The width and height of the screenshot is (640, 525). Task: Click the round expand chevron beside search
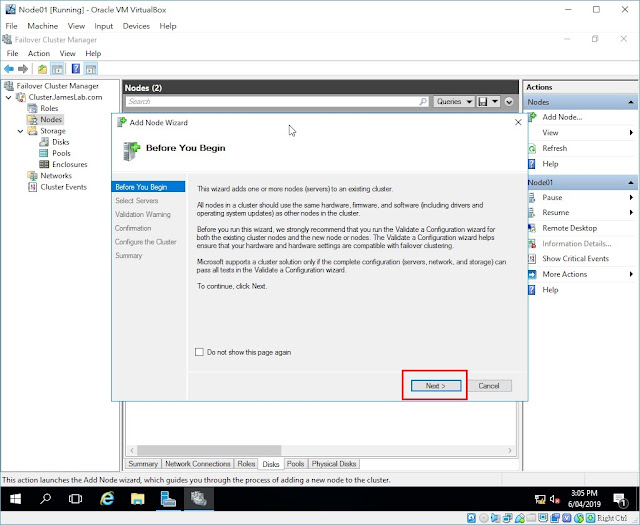pyautogui.click(x=509, y=102)
